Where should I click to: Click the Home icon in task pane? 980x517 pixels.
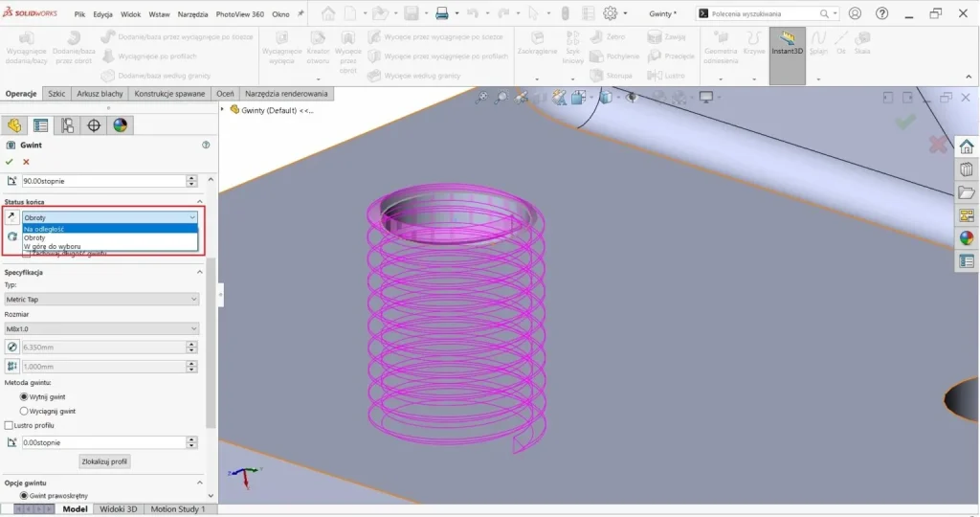tap(967, 146)
